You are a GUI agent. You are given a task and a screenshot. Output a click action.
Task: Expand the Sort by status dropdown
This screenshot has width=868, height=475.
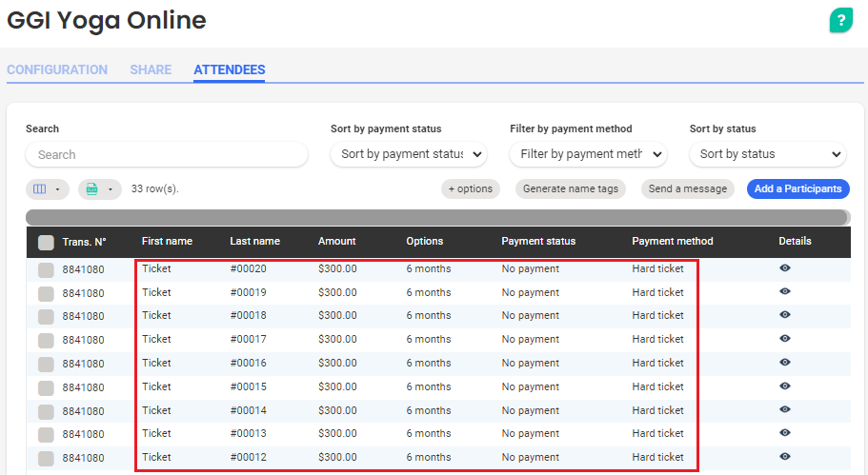pyautogui.click(x=767, y=154)
